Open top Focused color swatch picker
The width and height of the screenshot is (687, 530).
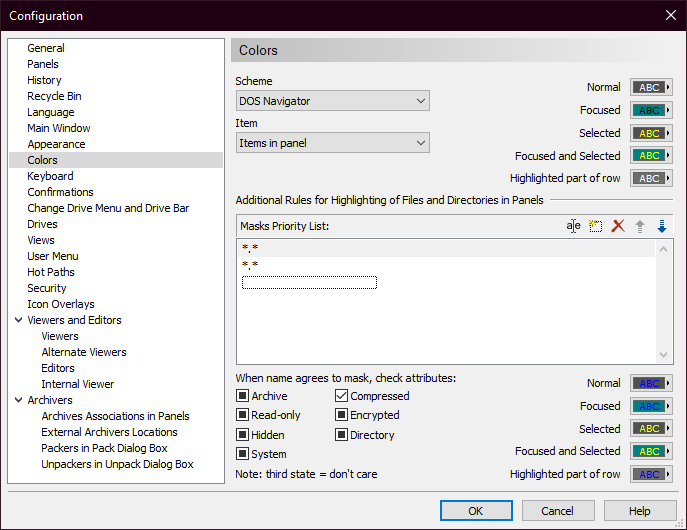tap(651, 110)
